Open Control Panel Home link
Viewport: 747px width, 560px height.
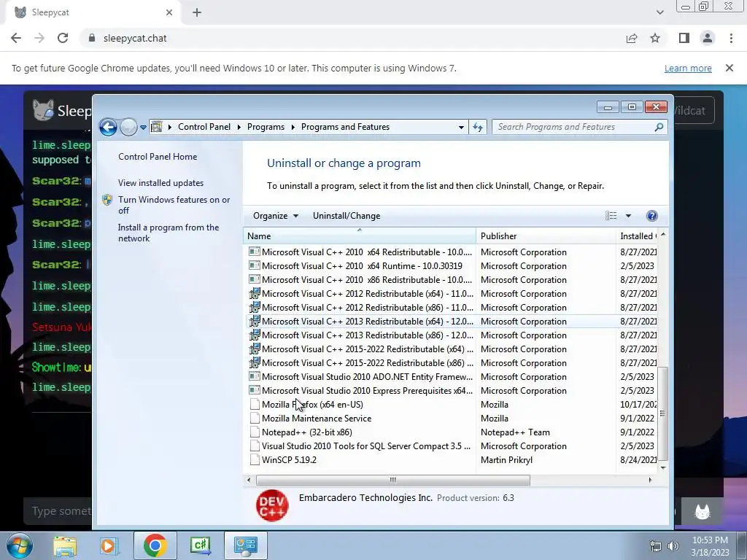pos(158,157)
